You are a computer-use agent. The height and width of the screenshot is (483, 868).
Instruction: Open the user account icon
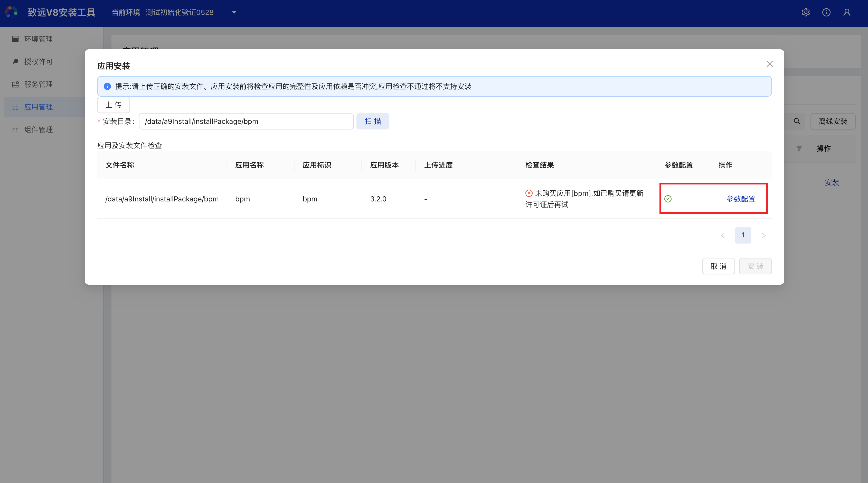pos(847,13)
